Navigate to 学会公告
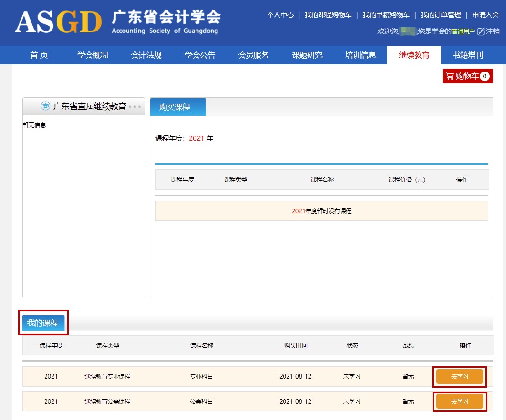This screenshot has height=420, width=506. (x=200, y=55)
